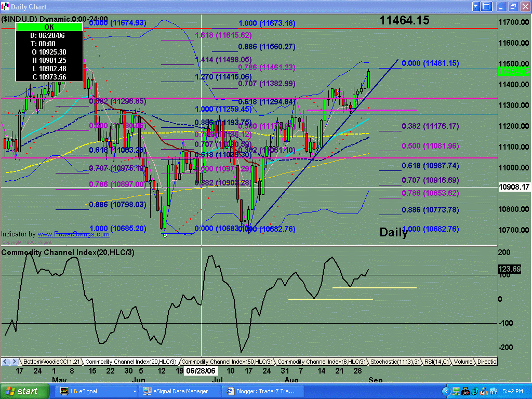Screen dimensions: 532x399
Task: Expand hidden system tray icons chevron
Action: [x=446, y=392]
